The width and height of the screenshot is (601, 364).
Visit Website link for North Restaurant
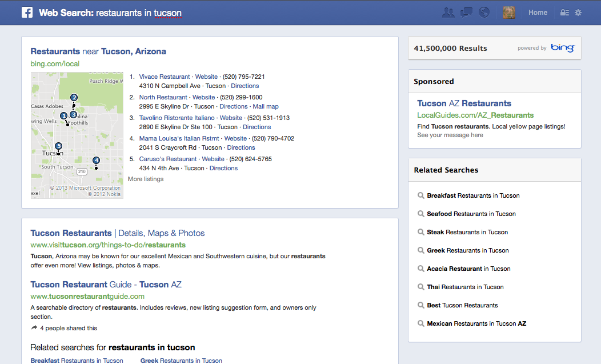(203, 97)
